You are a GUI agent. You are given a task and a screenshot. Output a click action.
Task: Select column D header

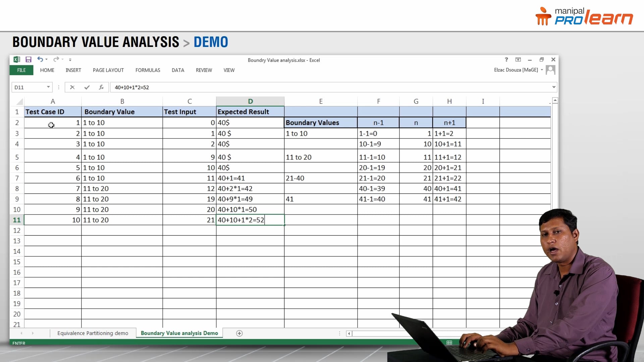[x=250, y=101]
